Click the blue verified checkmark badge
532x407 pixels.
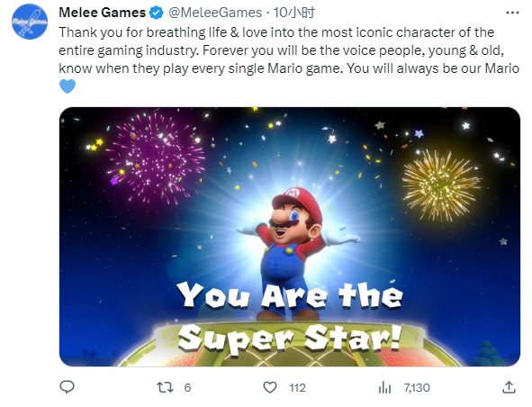(157, 13)
